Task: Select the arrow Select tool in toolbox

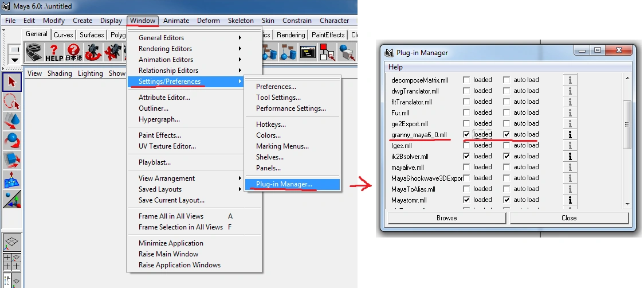Action: pyautogui.click(x=12, y=82)
